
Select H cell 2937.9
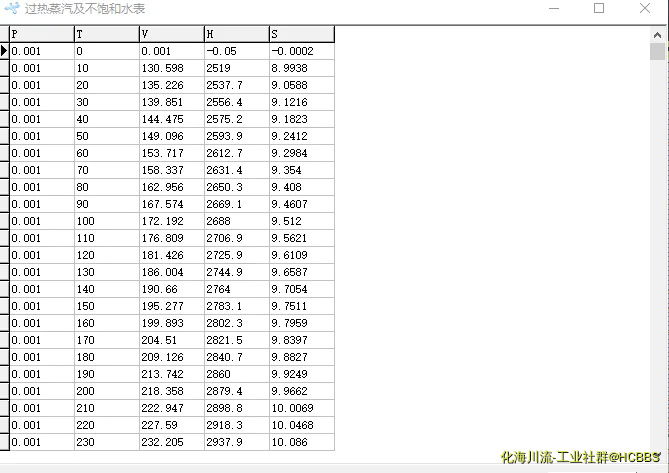pyautogui.click(x=237, y=442)
